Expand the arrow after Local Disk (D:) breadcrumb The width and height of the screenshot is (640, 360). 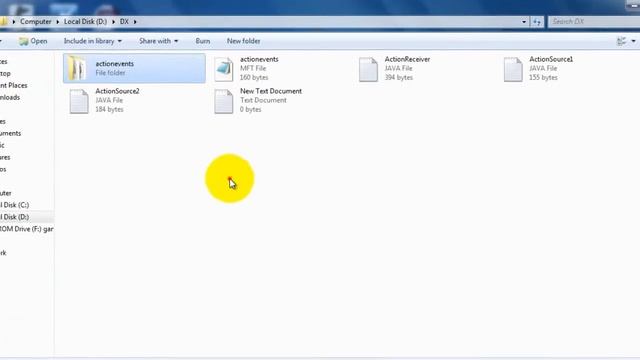[x=113, y=22]
